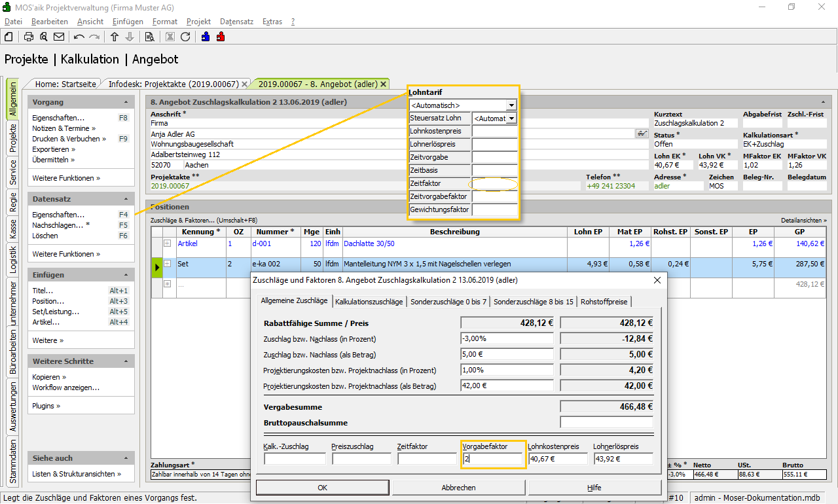Click the OK button in dialog

point(322,488)
